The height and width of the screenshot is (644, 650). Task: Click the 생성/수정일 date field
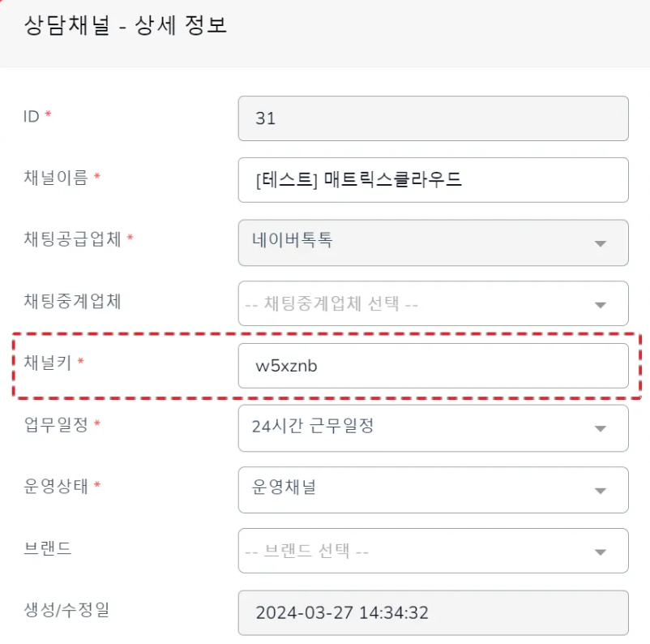click(433, 612)
